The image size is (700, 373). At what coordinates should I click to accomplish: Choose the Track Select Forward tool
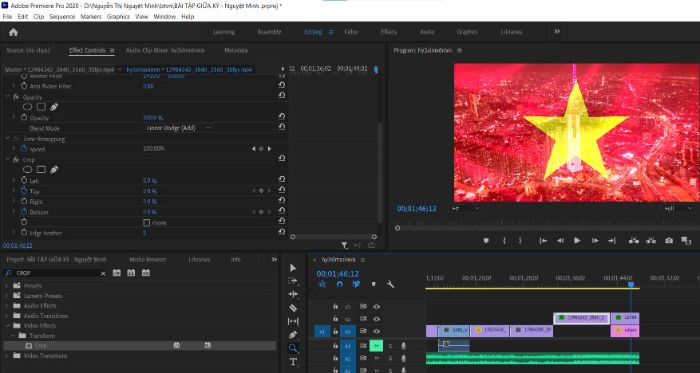tap(293, 281)
